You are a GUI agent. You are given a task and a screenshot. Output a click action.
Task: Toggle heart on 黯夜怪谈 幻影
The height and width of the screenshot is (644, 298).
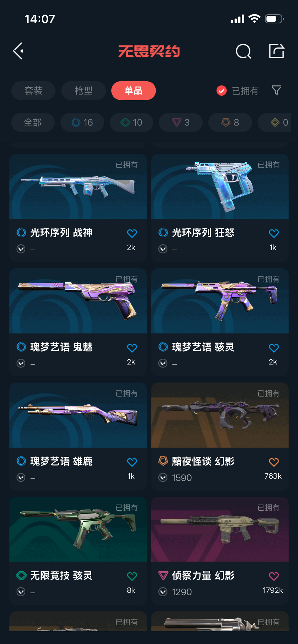[274, 462]
